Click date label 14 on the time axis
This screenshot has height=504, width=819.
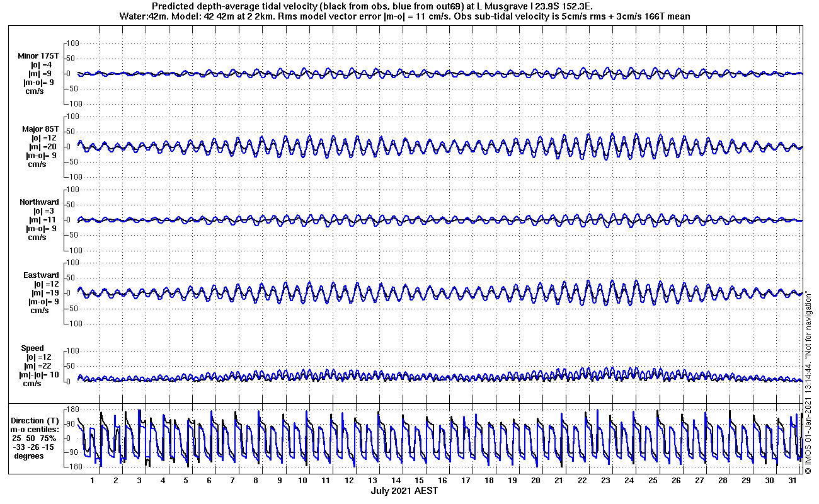[396, 480]
